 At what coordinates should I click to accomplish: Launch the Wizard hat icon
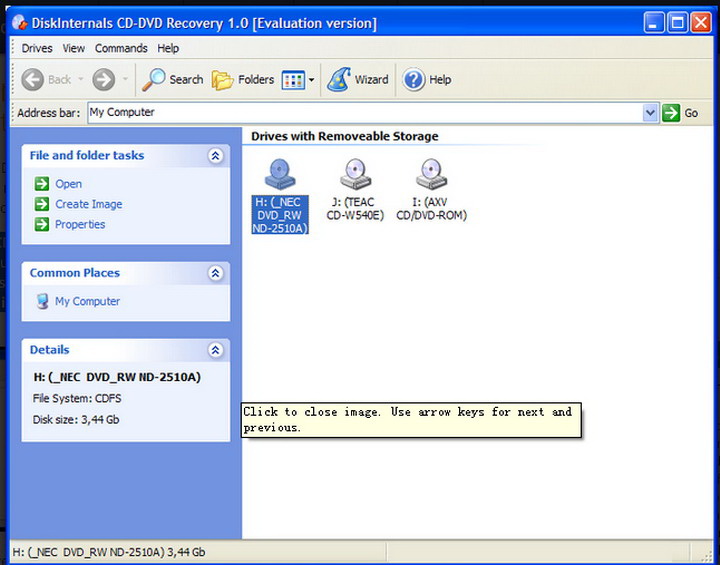339,79
